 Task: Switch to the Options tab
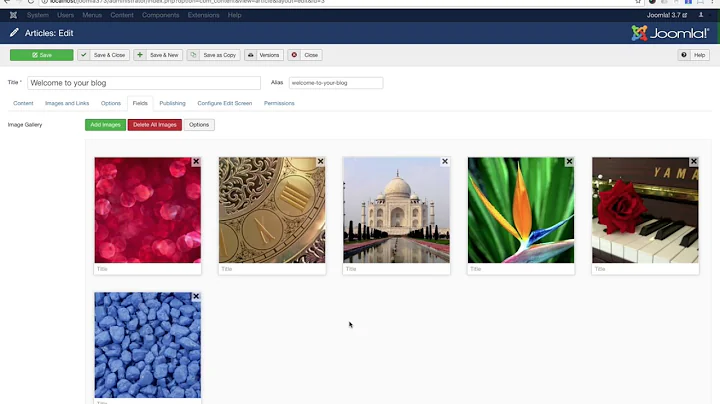pos(111,103)
